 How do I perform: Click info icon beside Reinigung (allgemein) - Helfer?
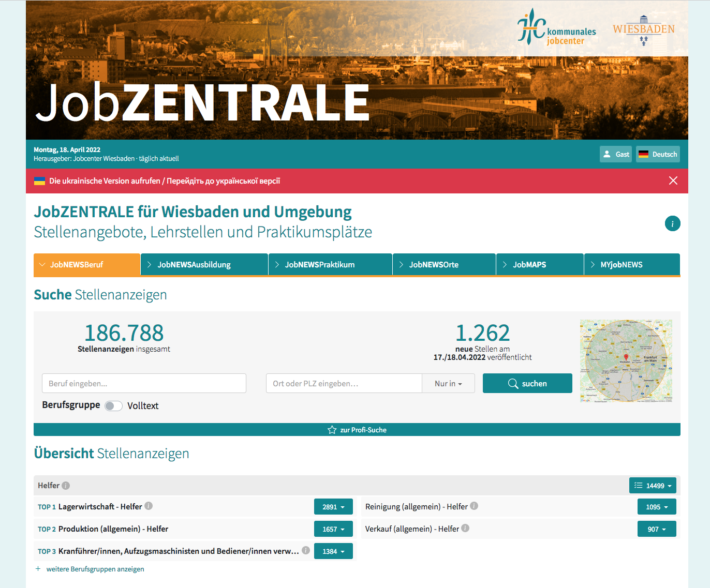pyautogui.click(x=474, y=506)
